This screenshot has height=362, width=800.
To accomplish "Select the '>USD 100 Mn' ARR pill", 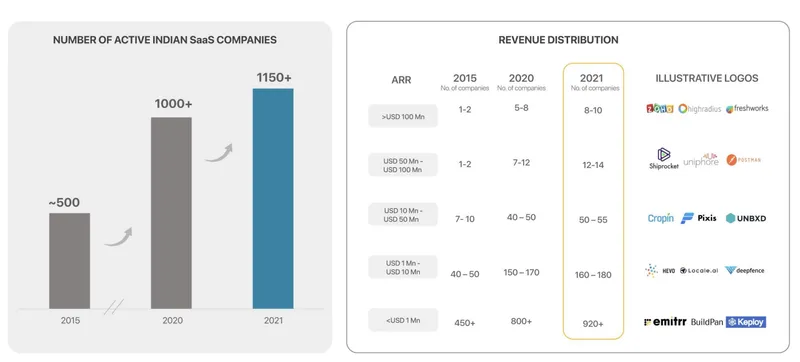I will [403, 116].
